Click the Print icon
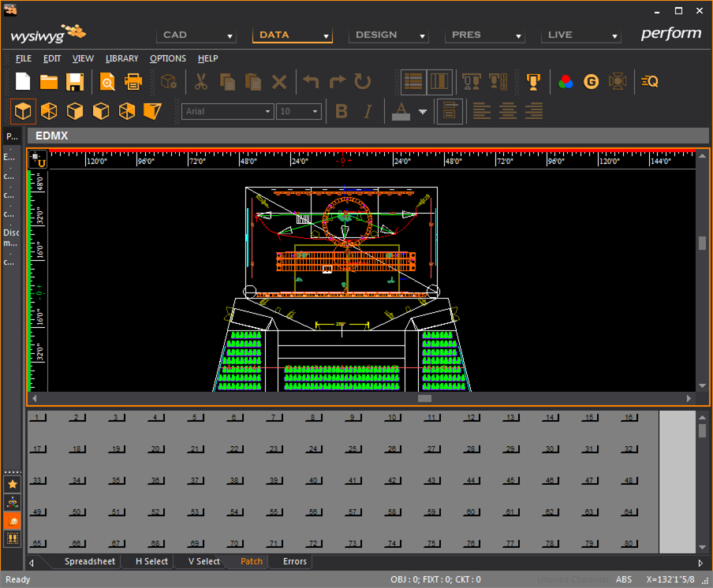Viewport: 713px width, 588px height. point(133,81)
